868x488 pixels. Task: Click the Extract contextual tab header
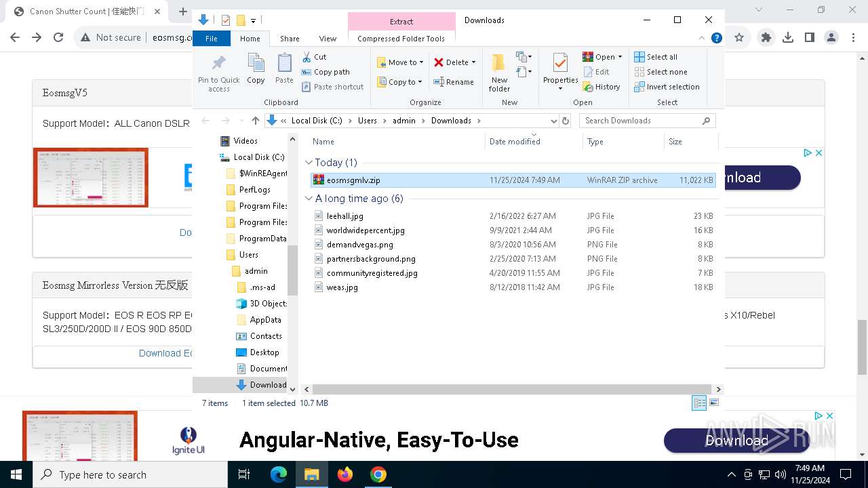[x=401, y=22]
